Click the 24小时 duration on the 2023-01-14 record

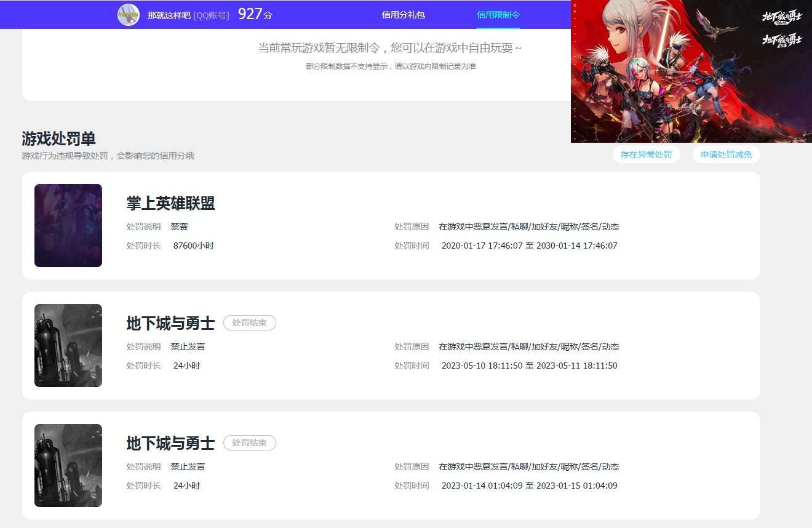click(187, 486)
